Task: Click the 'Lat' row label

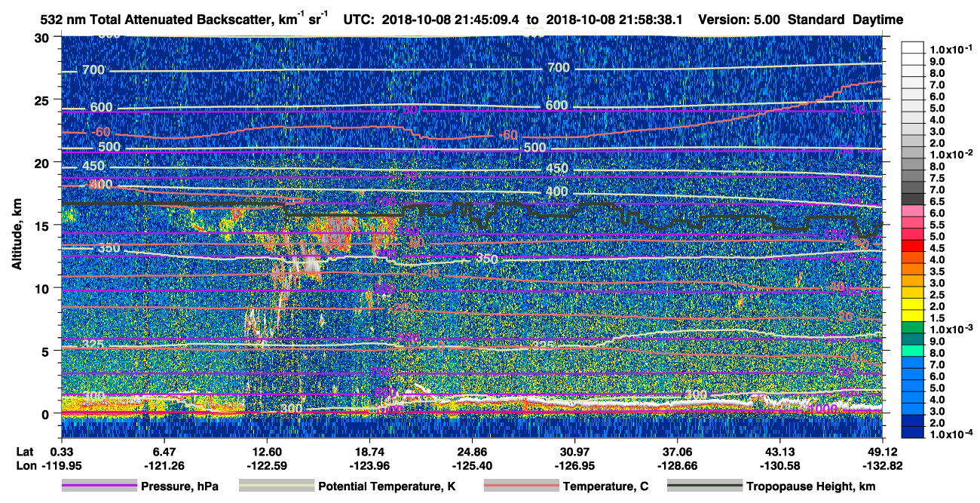Action: (25, 452)
